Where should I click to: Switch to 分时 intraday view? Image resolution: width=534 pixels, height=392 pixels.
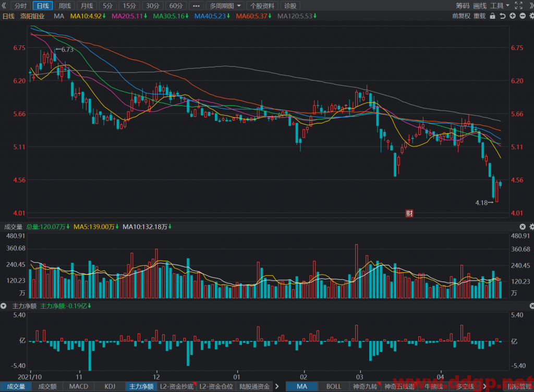(20, 6)
